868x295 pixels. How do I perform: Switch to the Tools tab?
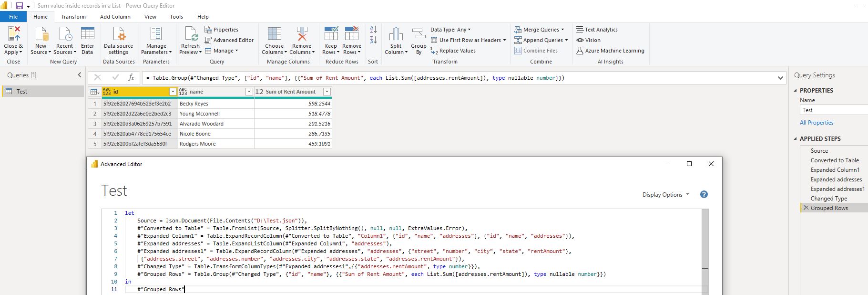coord(176,17)
